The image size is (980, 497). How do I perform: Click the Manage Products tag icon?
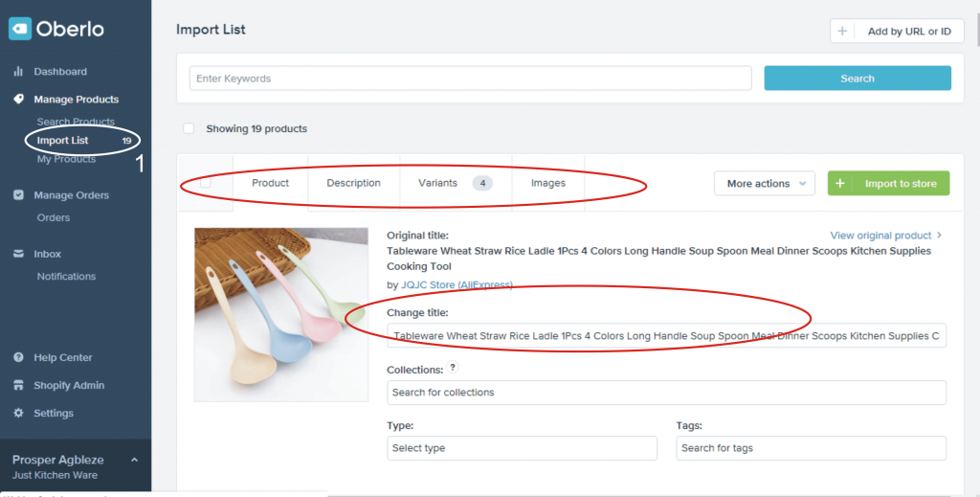click(18, 99)
